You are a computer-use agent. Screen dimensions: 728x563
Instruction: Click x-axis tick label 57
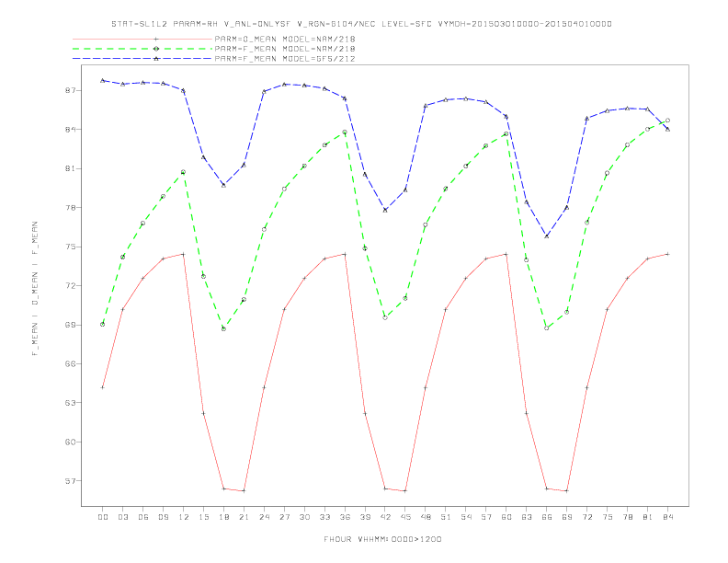(486, 517)
